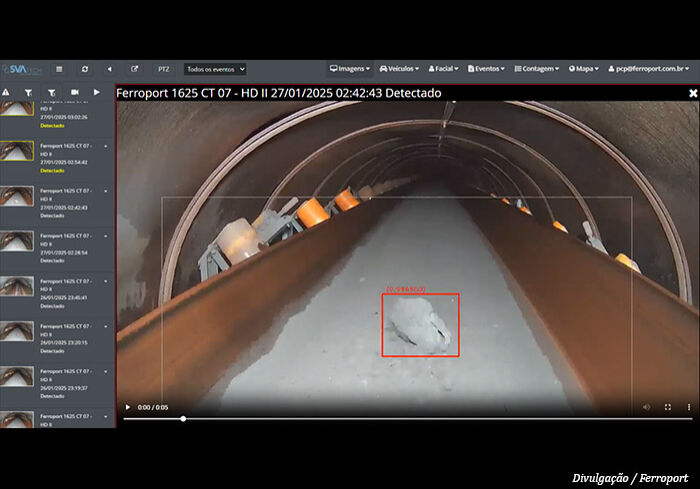Open the Contagem menu
Viewport: 700px width, 489px height.
click(540, 69)
